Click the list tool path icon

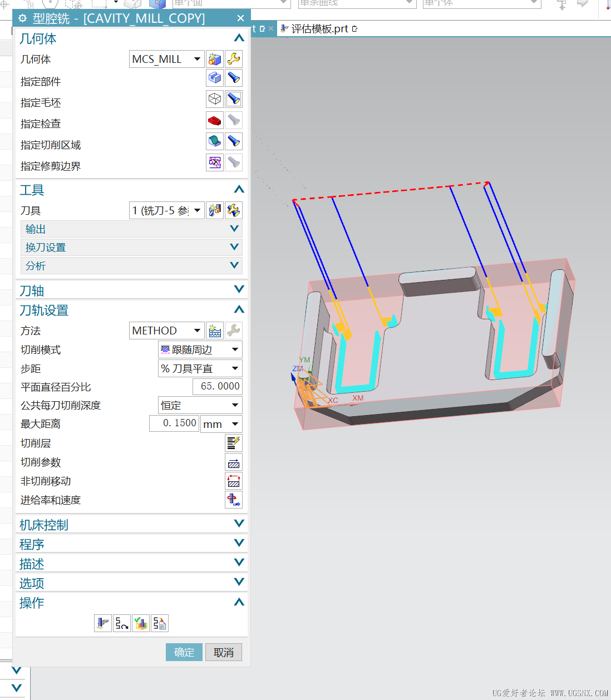160,623
